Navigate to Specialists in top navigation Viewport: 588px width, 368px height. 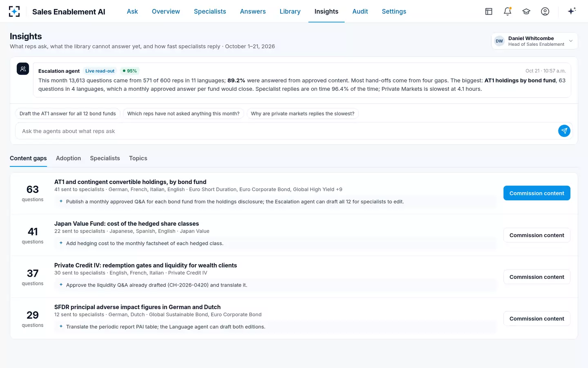click(210, 11)
